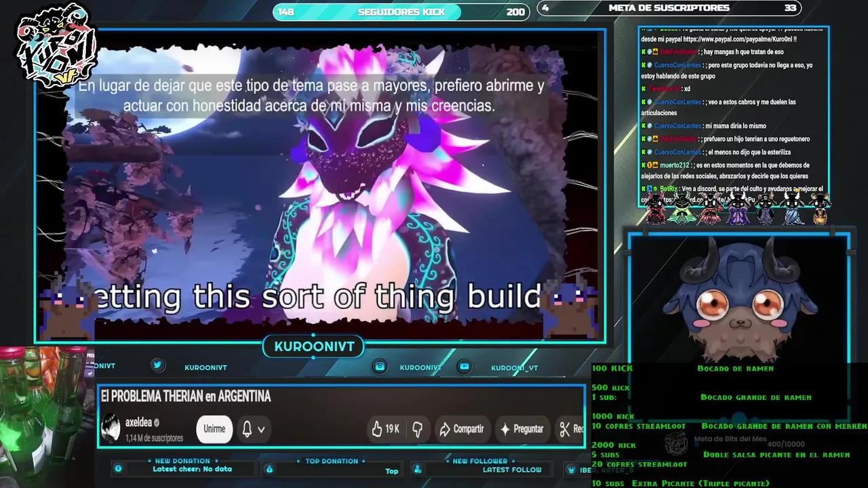The image size is (868, 488).
Task: Click the axeldea channel name
Action: (138, 422)
